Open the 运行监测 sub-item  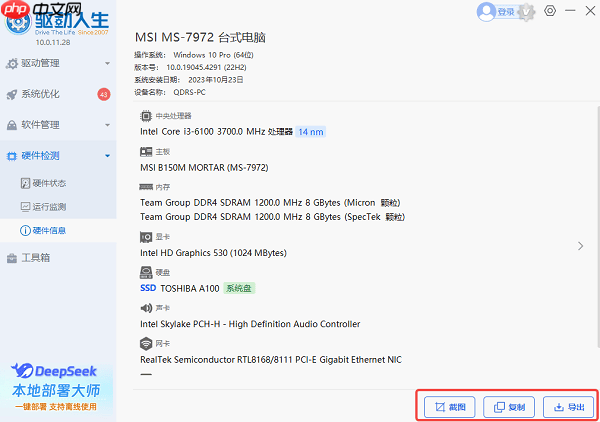click(x=58, y=207)
